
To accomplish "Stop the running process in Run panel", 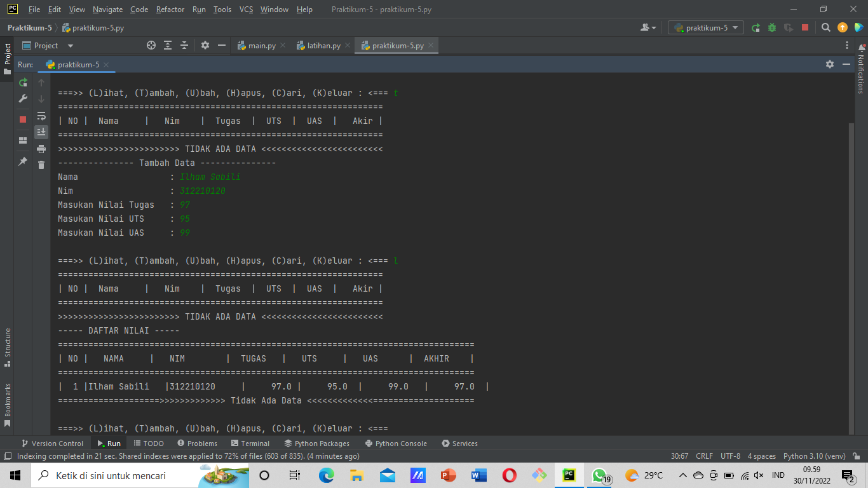I will [x=23, y=119].
